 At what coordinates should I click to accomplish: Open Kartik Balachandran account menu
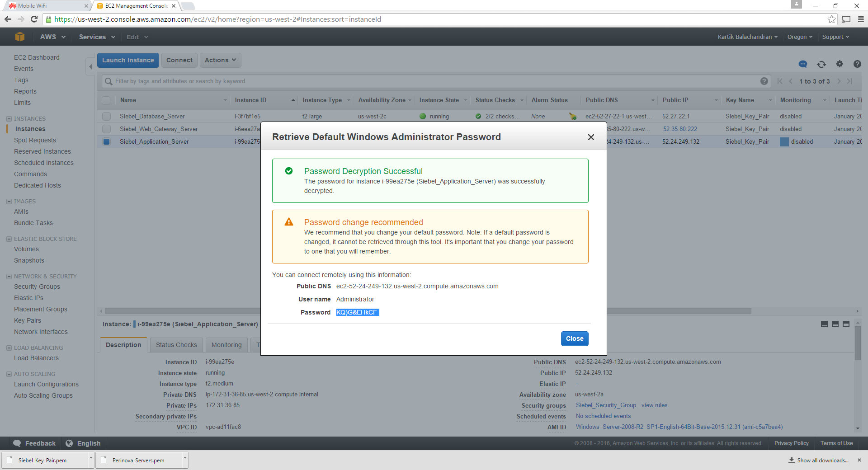[747, 37]
